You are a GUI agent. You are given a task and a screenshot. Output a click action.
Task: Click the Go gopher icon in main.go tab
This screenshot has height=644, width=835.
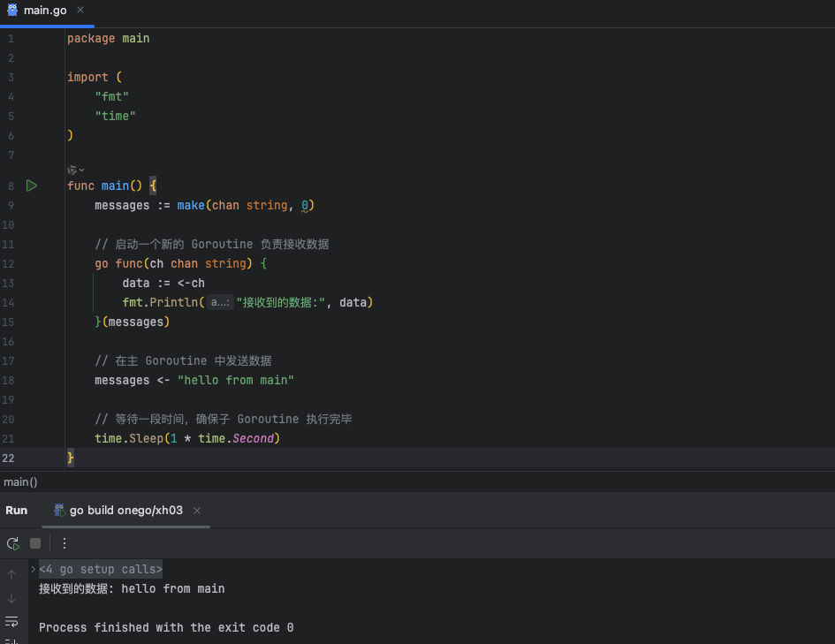(12, 10)
